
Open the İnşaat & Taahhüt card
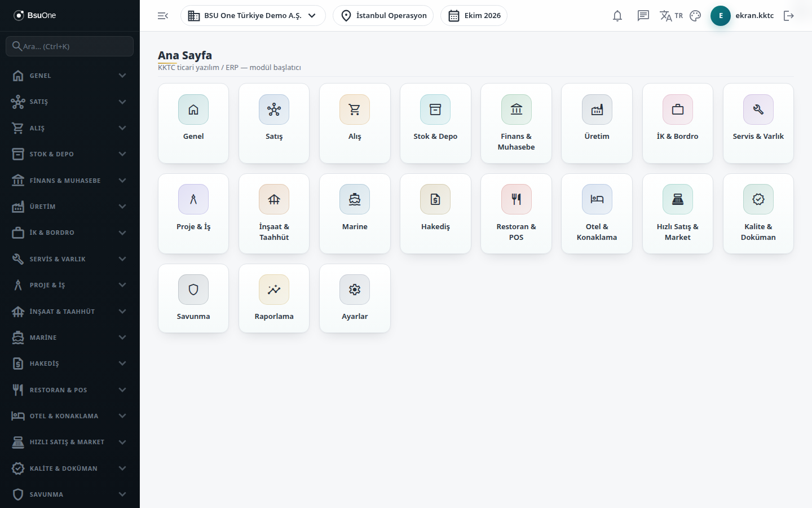(x=274, y=213)
